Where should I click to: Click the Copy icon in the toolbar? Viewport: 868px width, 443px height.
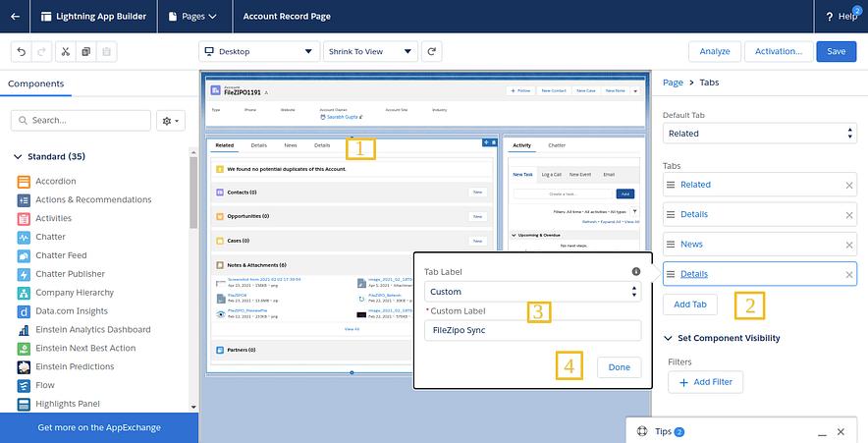tap(85, 51)
